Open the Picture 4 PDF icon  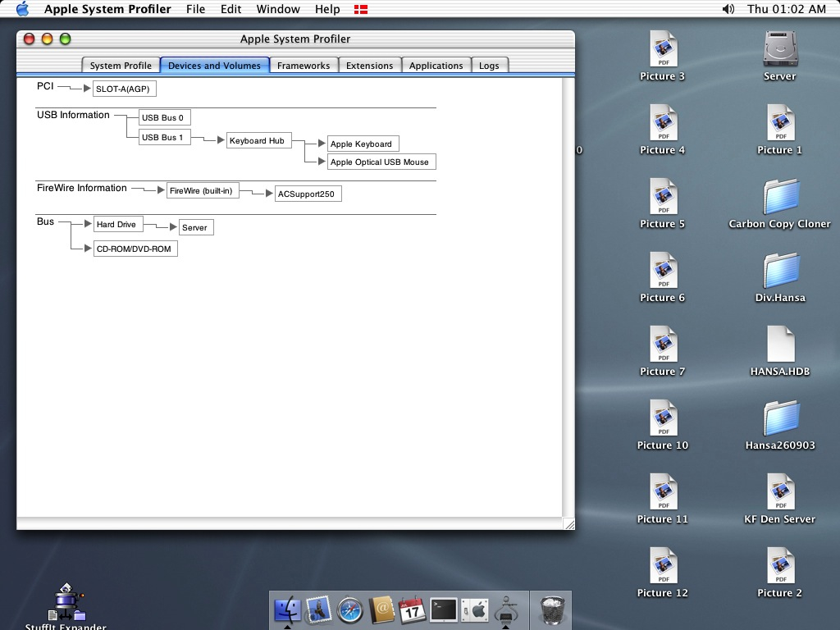tap(663, 122)
